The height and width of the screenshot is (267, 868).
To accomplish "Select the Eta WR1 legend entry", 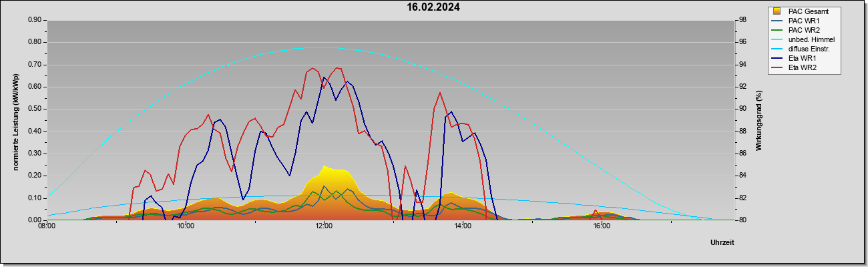I will [795, 59].
